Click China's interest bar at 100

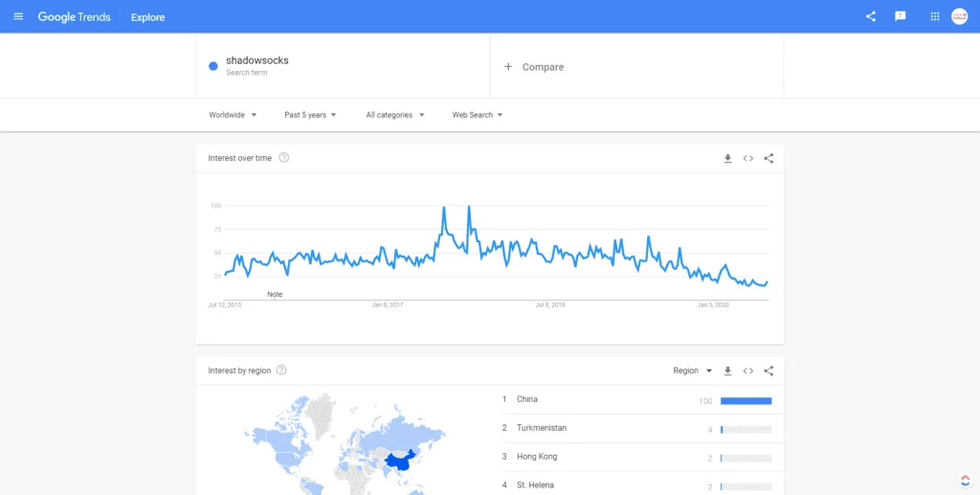click(746, 401)
